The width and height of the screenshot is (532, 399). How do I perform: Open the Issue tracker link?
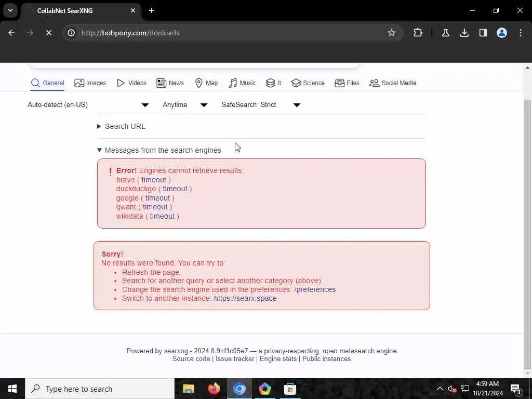[x=235, y=358]
